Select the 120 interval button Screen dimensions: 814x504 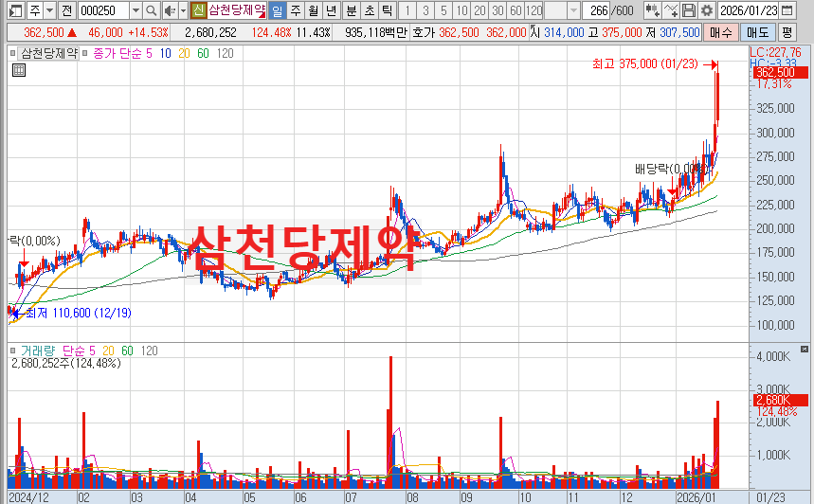click(534, 10)
